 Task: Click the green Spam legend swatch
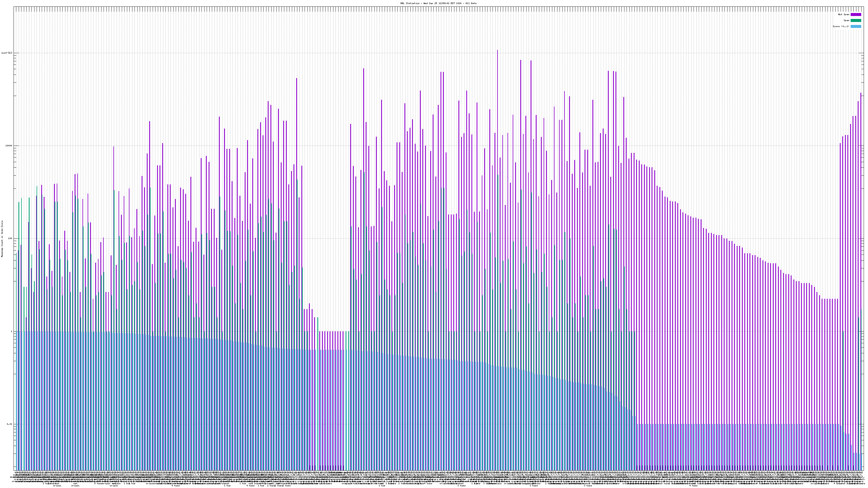coord(856,21)
